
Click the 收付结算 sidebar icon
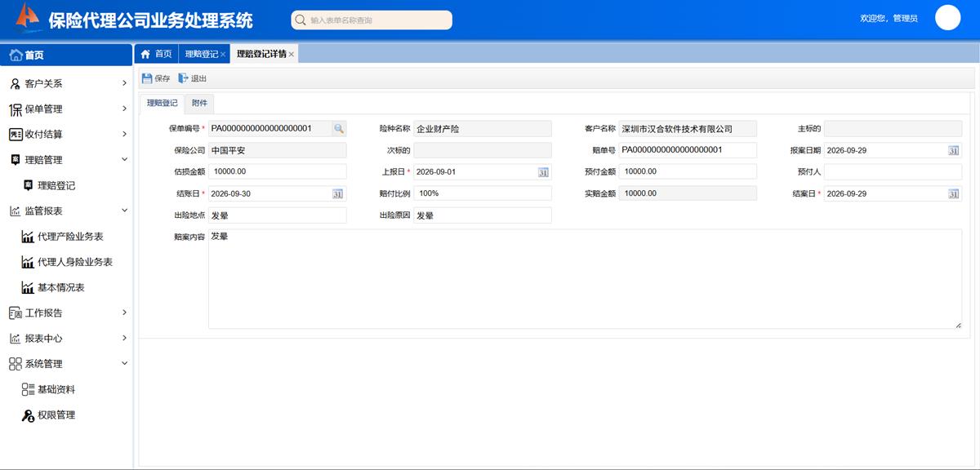[x=15, y=134]
